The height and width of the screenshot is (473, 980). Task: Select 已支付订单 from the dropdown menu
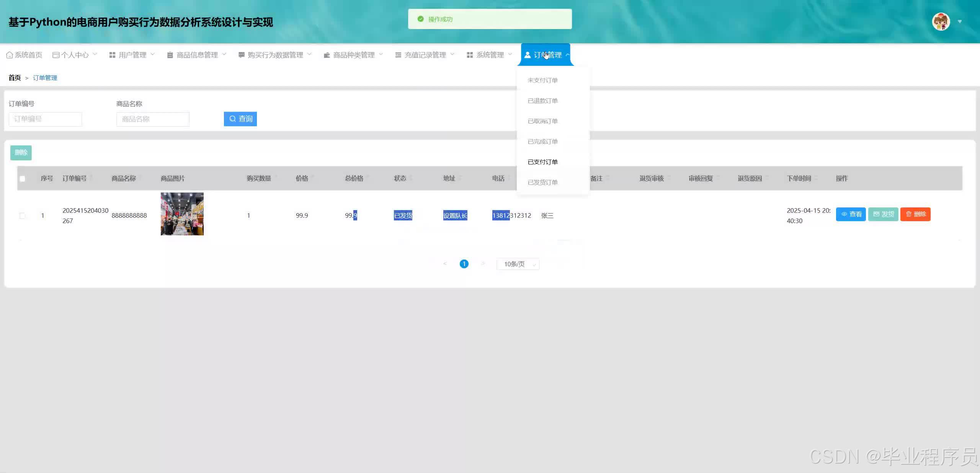coord(542,162)
